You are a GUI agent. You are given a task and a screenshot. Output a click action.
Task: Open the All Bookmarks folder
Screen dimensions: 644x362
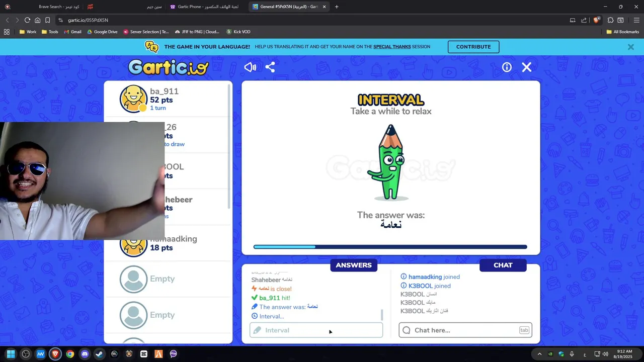click(x=623, y=32)
